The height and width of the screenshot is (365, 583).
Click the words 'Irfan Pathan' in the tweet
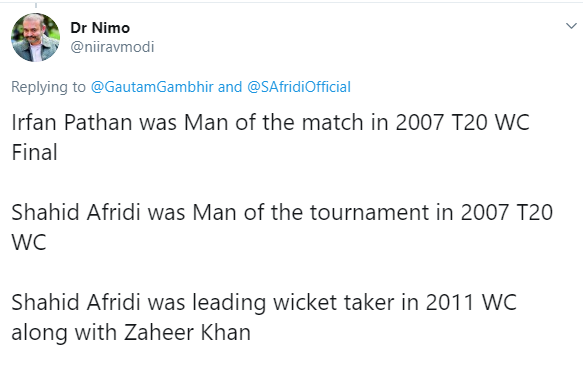(x=72, y=122)
